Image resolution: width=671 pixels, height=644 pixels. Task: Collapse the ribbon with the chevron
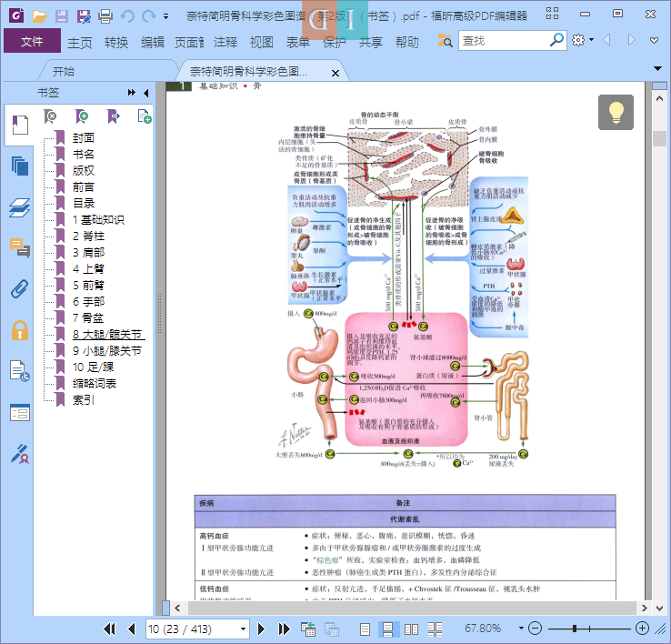point(654,41)
